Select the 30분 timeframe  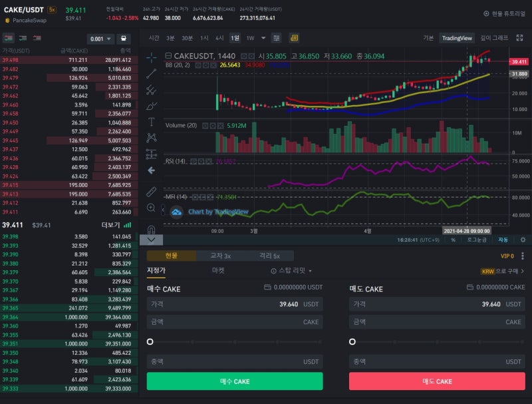click(188, 38)
